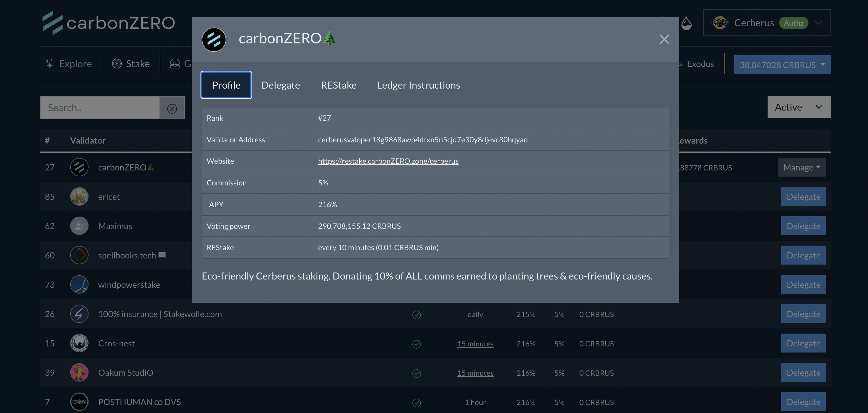Click the Validator column header
Screen dimensions: 868x413
pyautogui.click(x=88, y=140)
